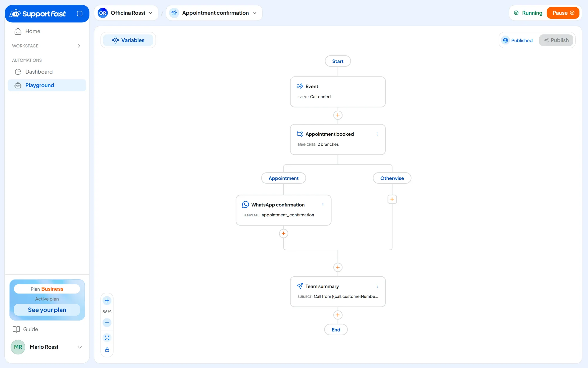The width and height of the screenshot is (588, 368).
Task: Click the Appointment booked branch icon
Action: pos(300,134)
